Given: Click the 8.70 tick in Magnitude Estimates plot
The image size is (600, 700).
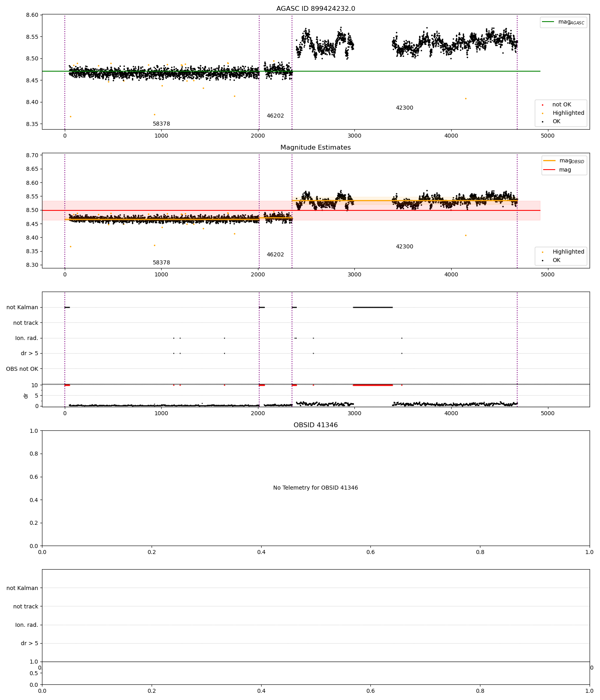Looking at the screenshot, I should coord(32,156).
